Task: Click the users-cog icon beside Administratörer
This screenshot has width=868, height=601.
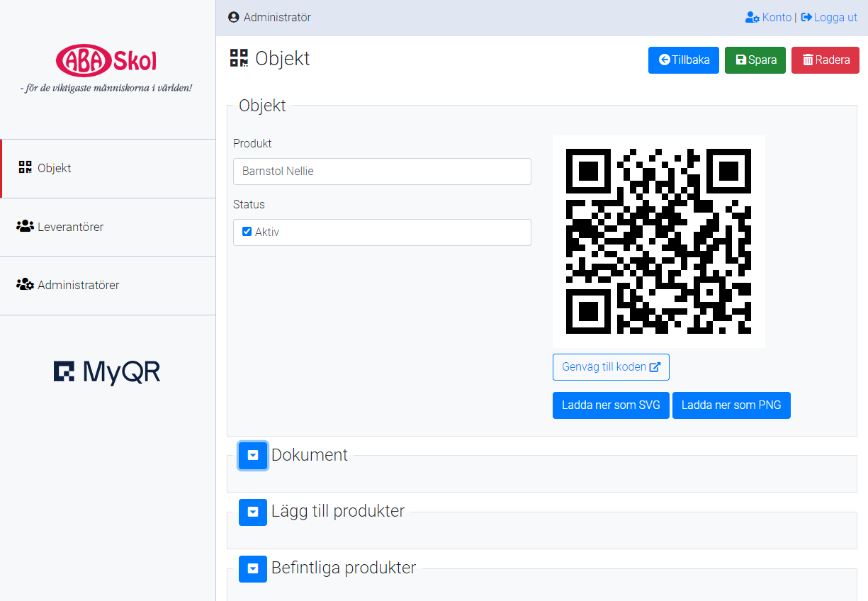Action: click(x=25, y=285)
